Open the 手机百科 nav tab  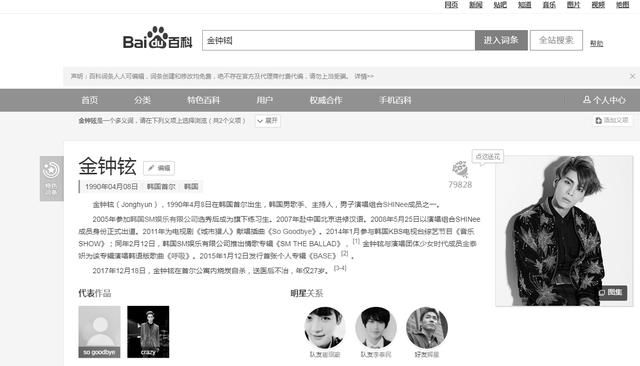coord(395,100)
